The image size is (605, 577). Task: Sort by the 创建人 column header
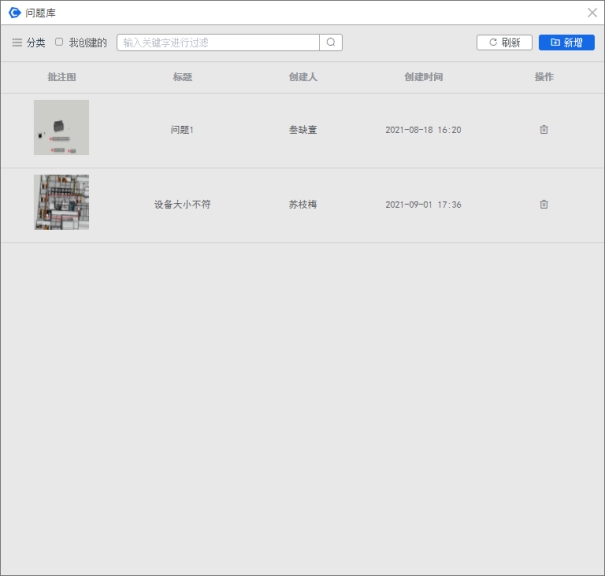[303, 77]
